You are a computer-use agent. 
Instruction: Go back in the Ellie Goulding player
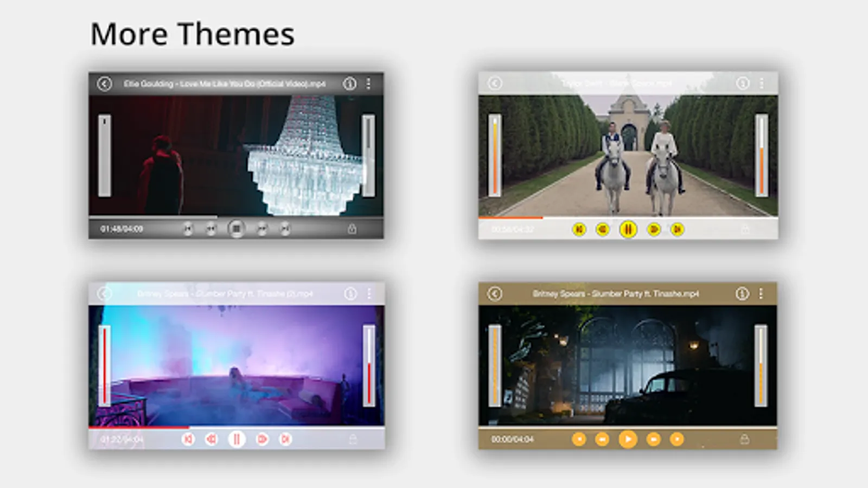(x=104, y=84)
